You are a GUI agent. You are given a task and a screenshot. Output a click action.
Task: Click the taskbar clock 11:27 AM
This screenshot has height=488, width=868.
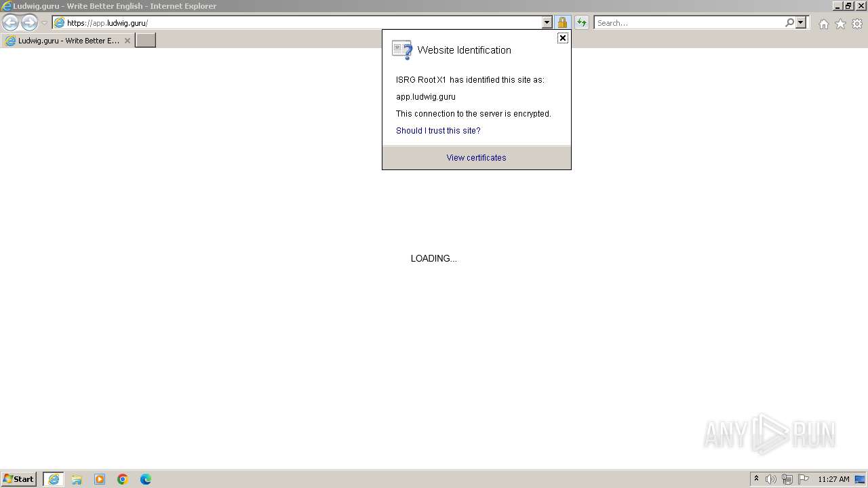click(x=833, y=479)
